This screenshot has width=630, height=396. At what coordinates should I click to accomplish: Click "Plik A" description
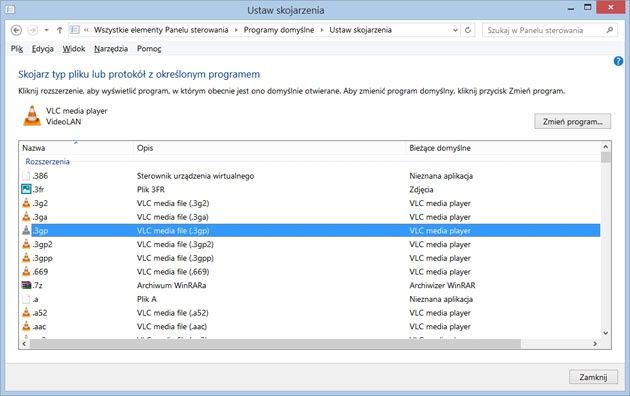point(147,299)
